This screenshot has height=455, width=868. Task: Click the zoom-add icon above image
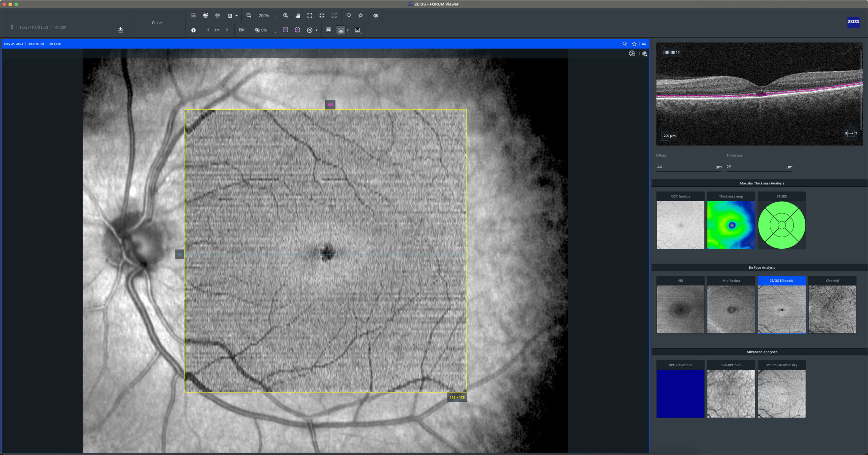(x=632, y=54)
